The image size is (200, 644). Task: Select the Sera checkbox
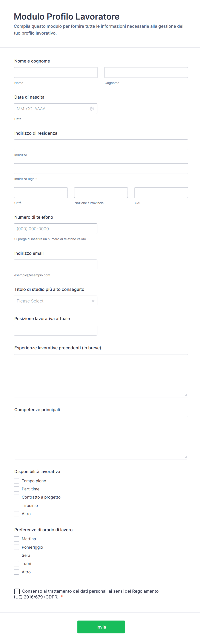click(x=17, y=555)
